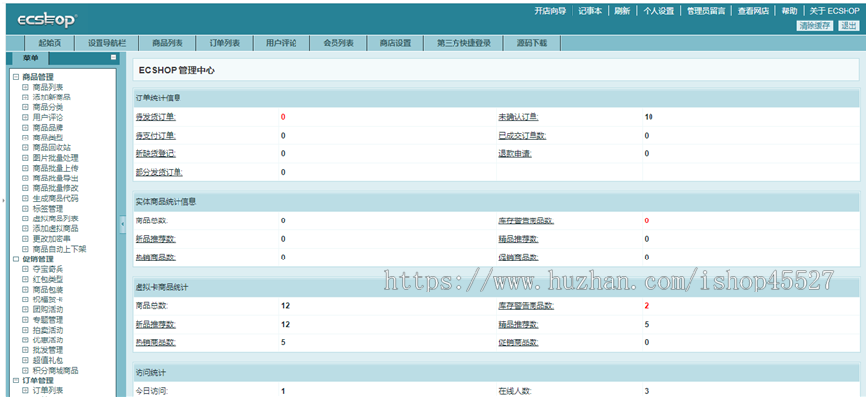The width and height of the screenshot is (868, 399).
Task: Open the 记事本 header link
Action: pos(590,11)
